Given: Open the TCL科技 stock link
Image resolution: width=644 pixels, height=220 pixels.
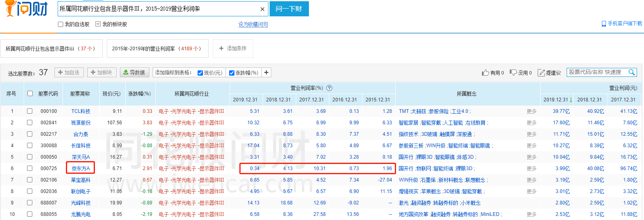Looking at the screenshot, I should (81, 111).
